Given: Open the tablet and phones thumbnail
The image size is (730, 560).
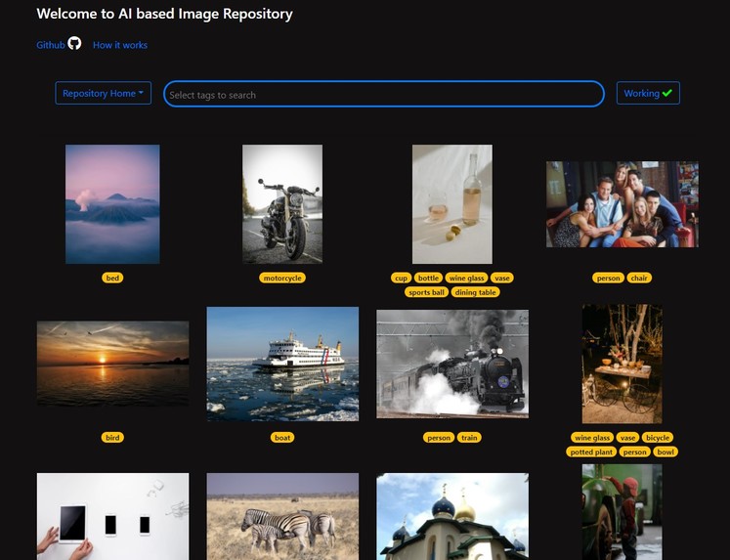Looking at the screenshot, I should (112, 517).
